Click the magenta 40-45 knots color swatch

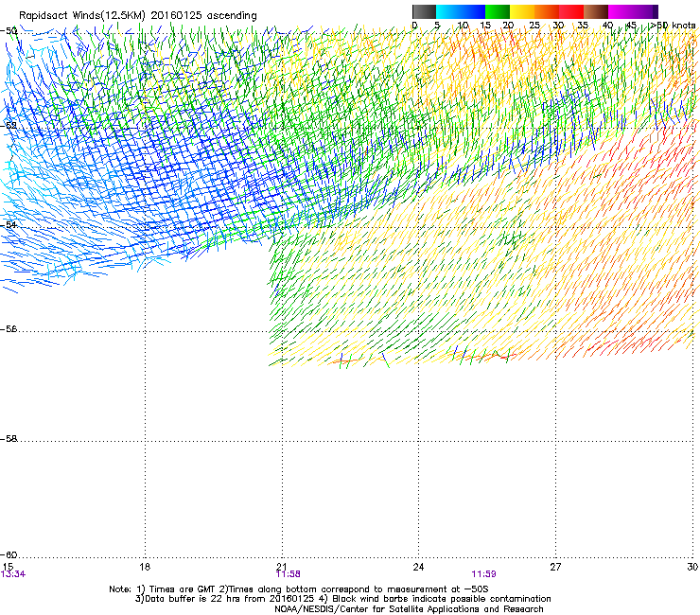pos(621,11)
